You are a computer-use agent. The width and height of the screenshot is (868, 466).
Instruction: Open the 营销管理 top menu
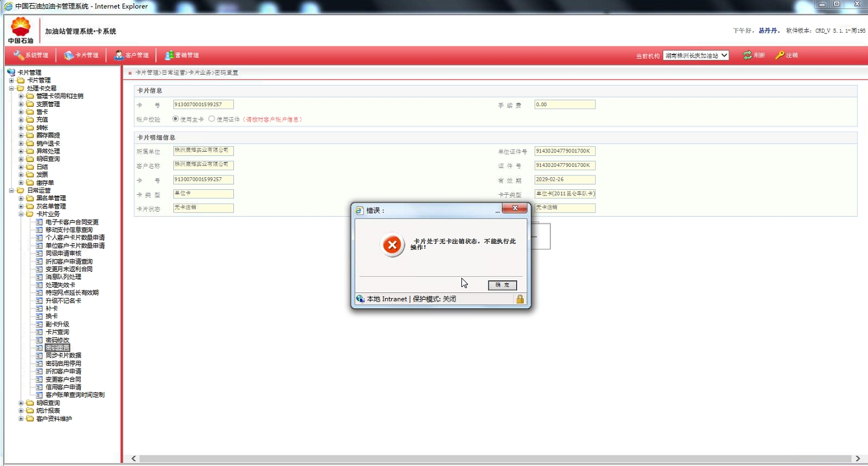[182, 55]
